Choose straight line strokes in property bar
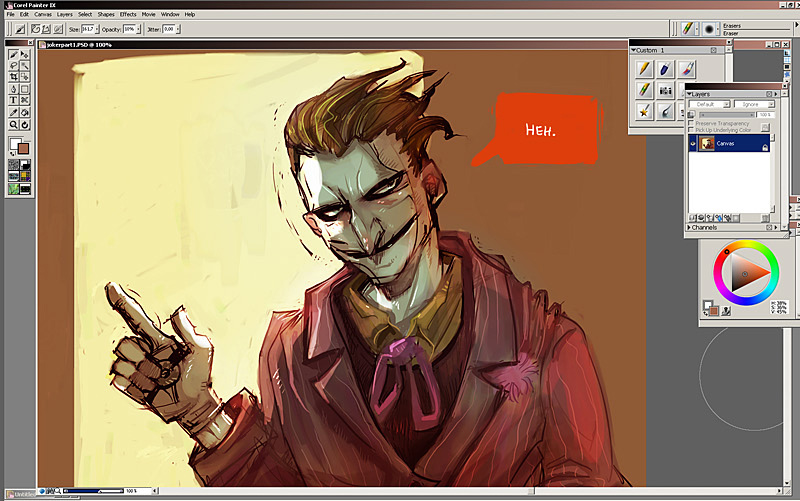This screenshot has width=800, height=501. click(x=46, y=29)
